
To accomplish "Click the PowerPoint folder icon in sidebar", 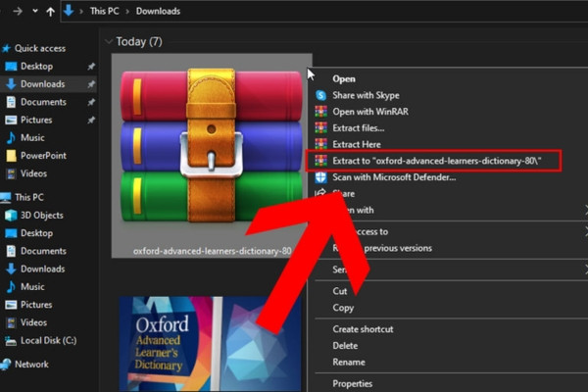I will click(x=11, y=156).
